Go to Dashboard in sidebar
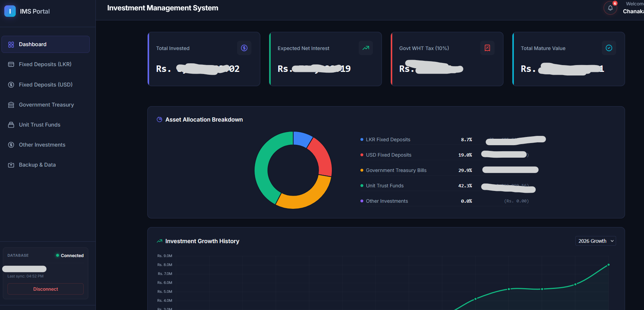Screen dimensions: 644x310 pyautogui.click(x=45, y=44)
